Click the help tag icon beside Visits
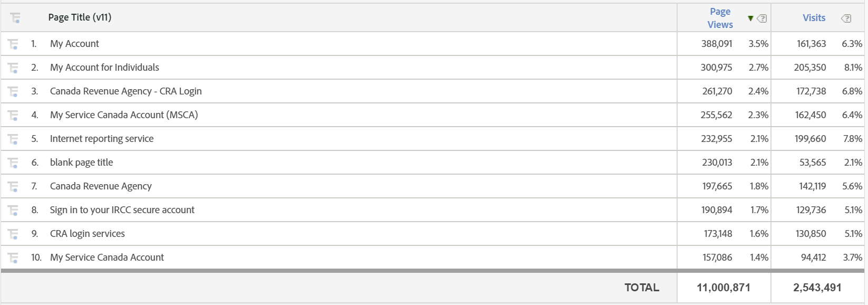Viewport: 868px width, 305px height. pyautogui.click(x=846, y=18)
